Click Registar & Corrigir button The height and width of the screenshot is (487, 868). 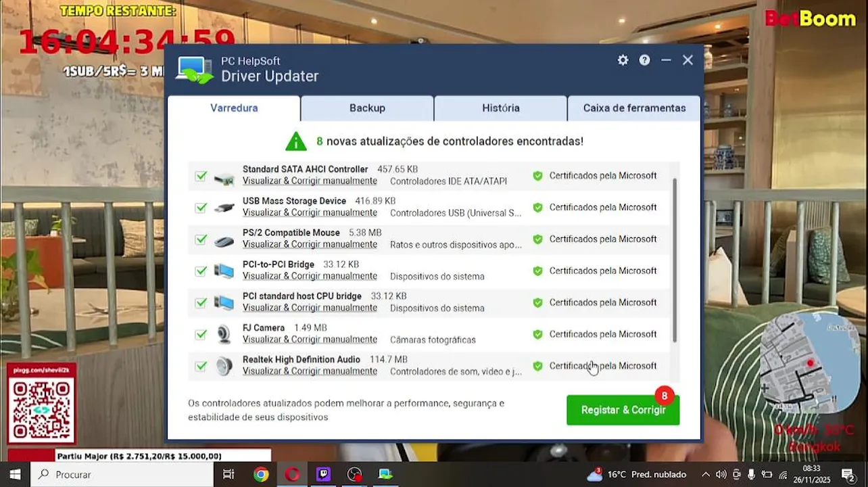pos(623,410)
